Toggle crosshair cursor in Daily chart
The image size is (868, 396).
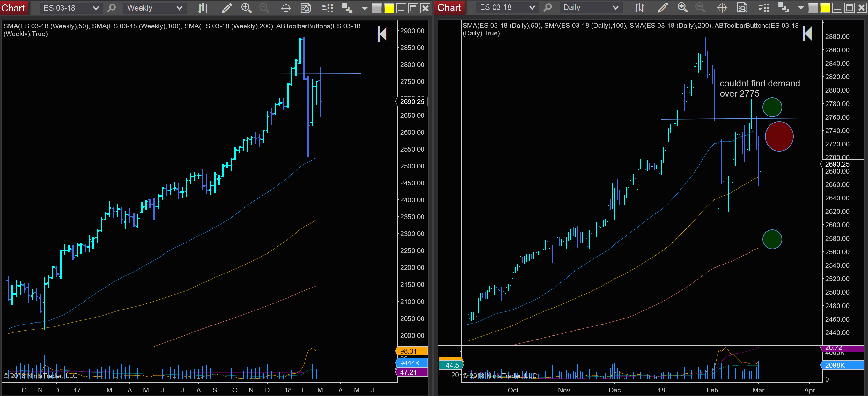coord(722,7)
